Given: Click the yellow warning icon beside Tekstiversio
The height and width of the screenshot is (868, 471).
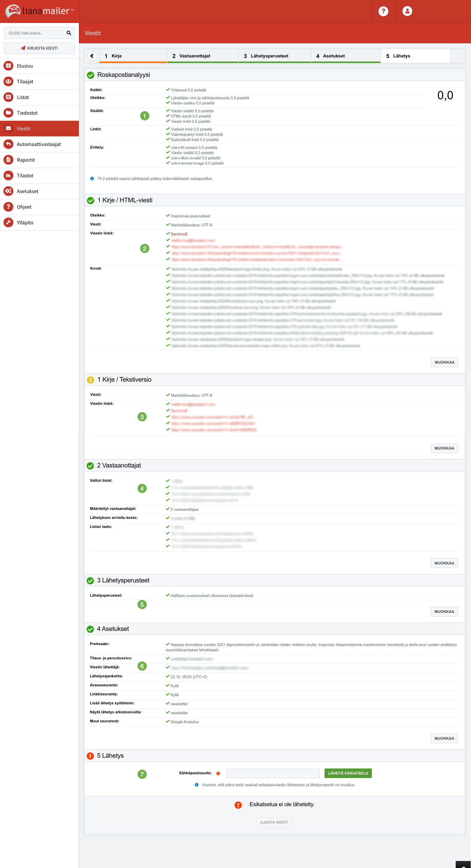Looking at the screenshot, I should [x=90, y=380].
